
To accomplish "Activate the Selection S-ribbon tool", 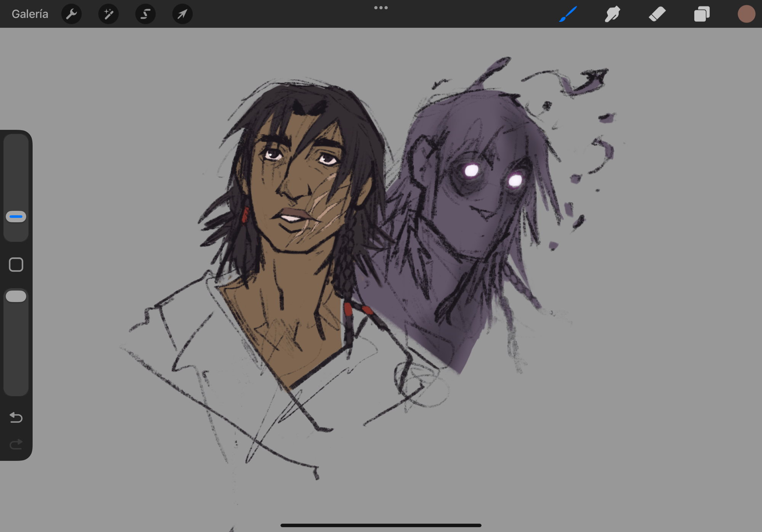I will coord(145,14).
